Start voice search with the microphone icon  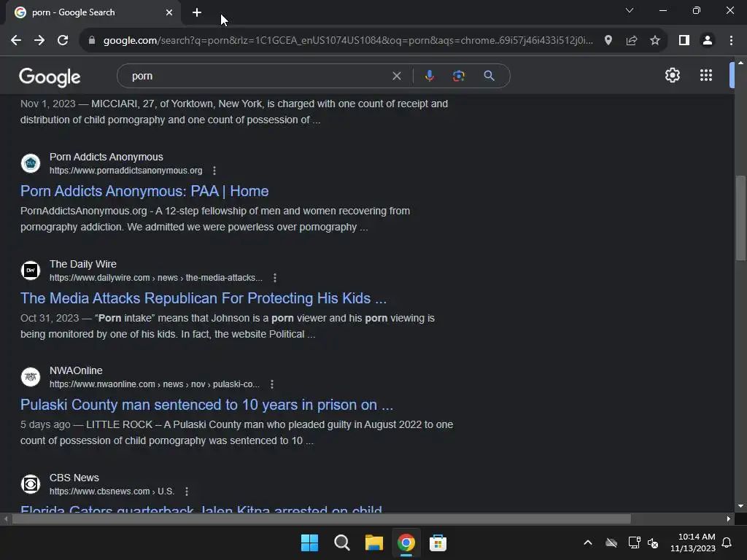(x=430, y=76)
